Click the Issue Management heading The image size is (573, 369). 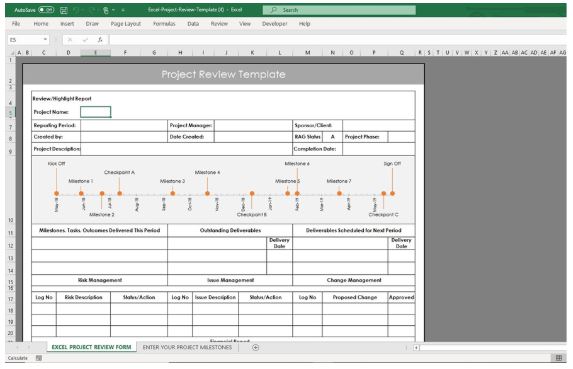230,280
